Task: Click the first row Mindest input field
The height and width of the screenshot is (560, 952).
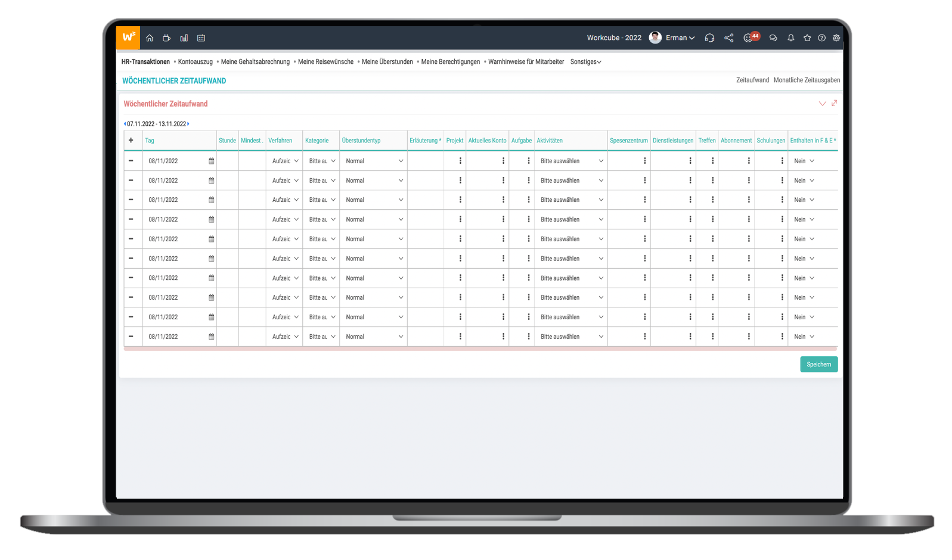Action: pos(252,161)
